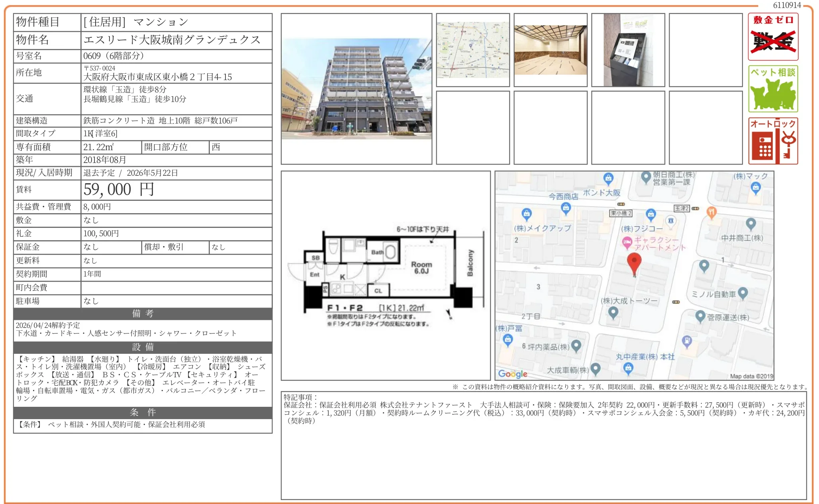Open the area map thumbnail image
Screen dimensions: 819x504
[472, 50]
